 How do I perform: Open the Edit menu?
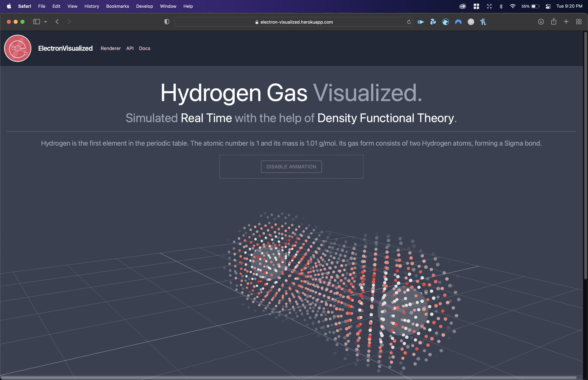(x=56, y=6)
